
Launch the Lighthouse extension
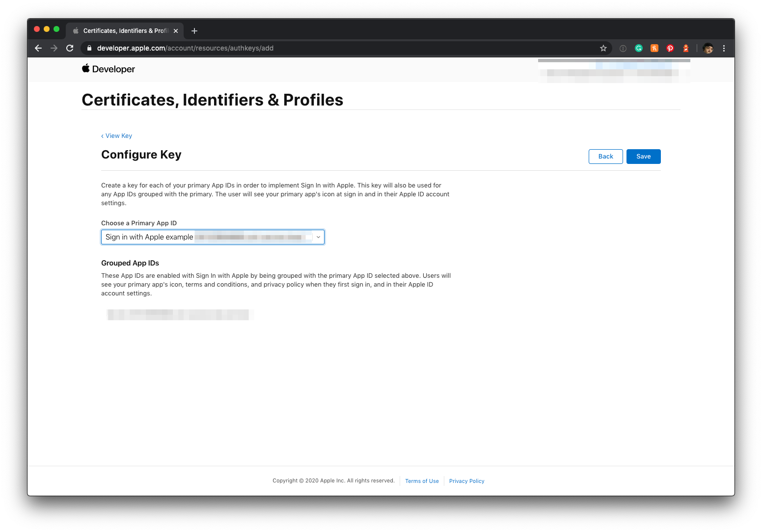[x=686, y=48]
